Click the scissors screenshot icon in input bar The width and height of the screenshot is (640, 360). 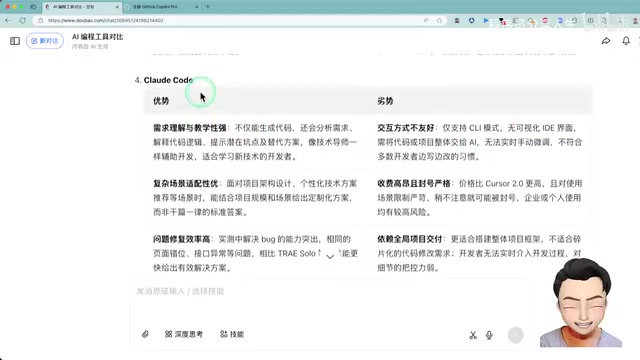(473, 335)
